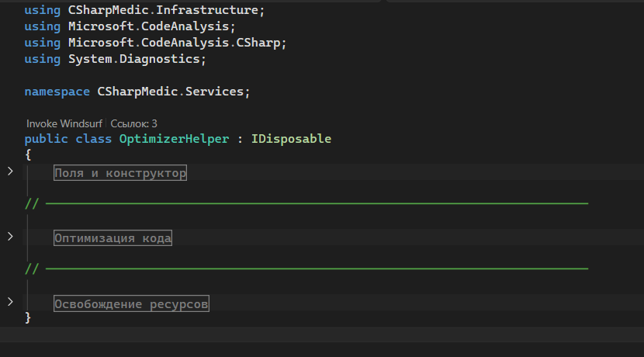
Task: Click the OptimizerHelper class name
Action: pyautogui.click(x=174, y=139)
